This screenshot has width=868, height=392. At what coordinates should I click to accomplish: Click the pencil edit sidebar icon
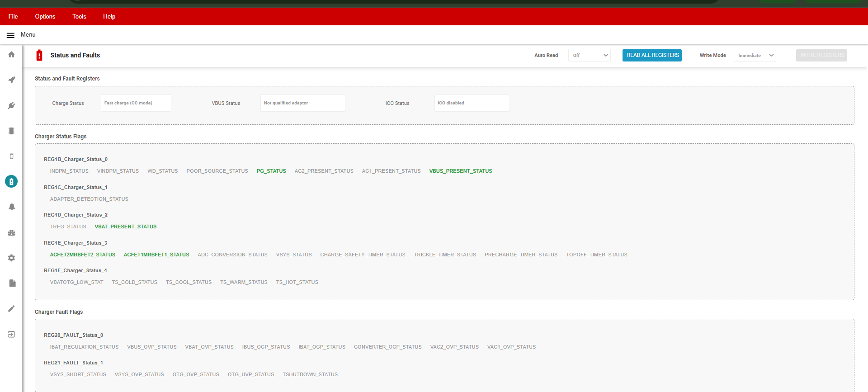12,308
